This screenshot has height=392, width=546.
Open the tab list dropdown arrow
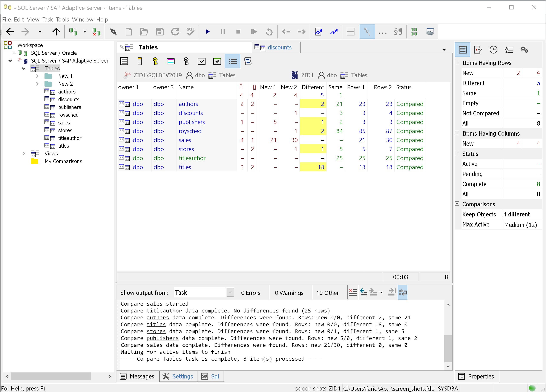point(444,50)
